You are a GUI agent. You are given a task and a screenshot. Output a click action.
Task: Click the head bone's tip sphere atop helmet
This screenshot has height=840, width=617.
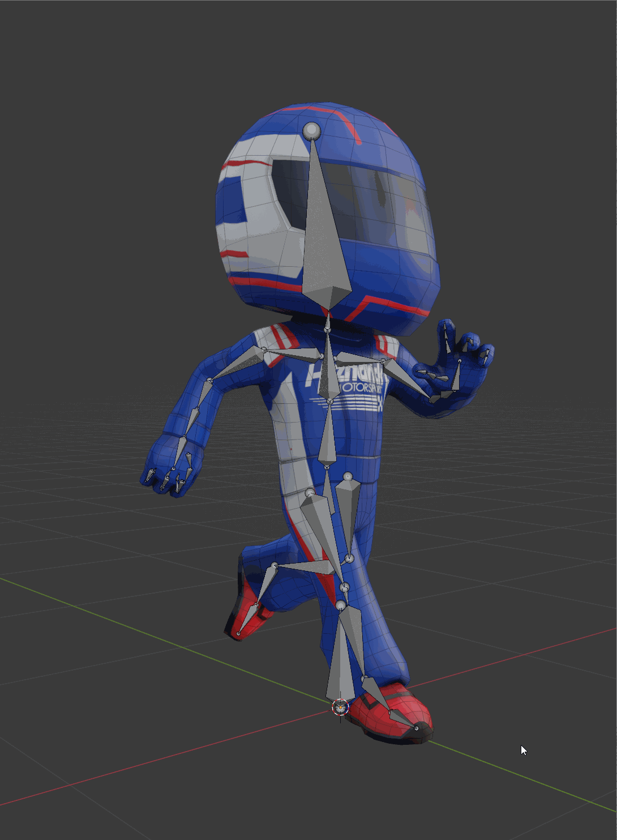tap(311, 131)
